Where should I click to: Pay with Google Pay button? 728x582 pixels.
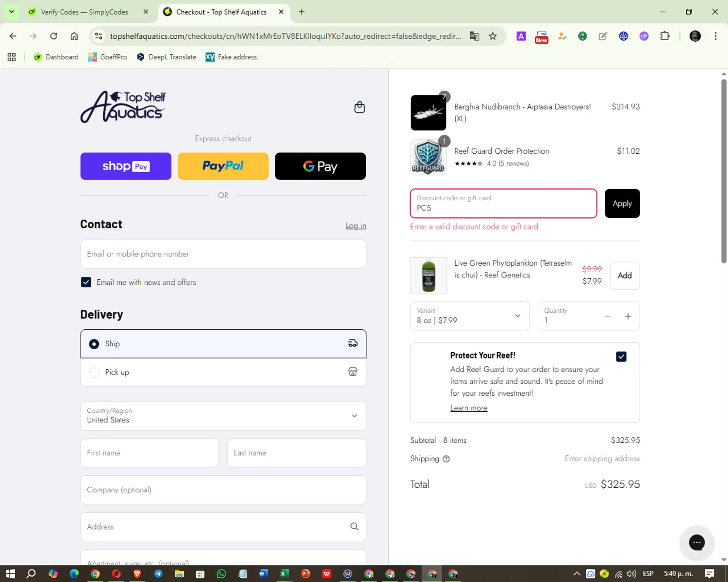320,166
